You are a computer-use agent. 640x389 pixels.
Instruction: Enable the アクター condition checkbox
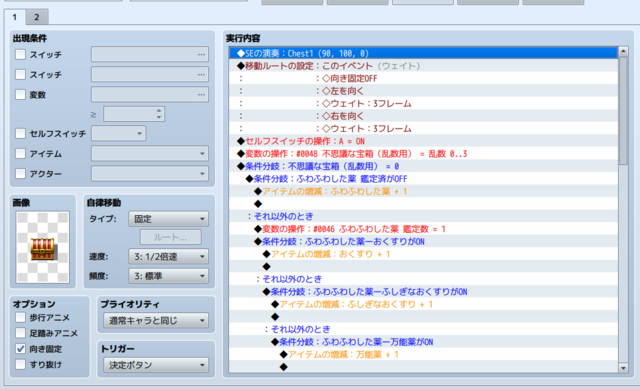20,173
